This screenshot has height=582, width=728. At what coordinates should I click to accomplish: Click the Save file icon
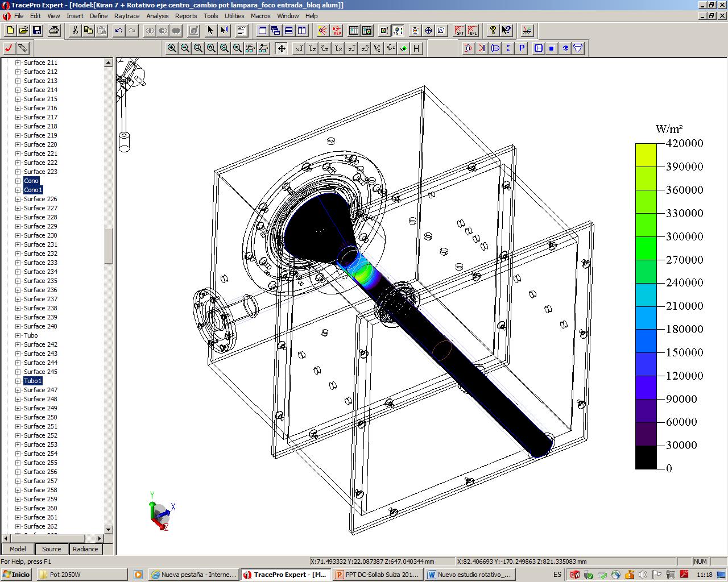(37, 31)
